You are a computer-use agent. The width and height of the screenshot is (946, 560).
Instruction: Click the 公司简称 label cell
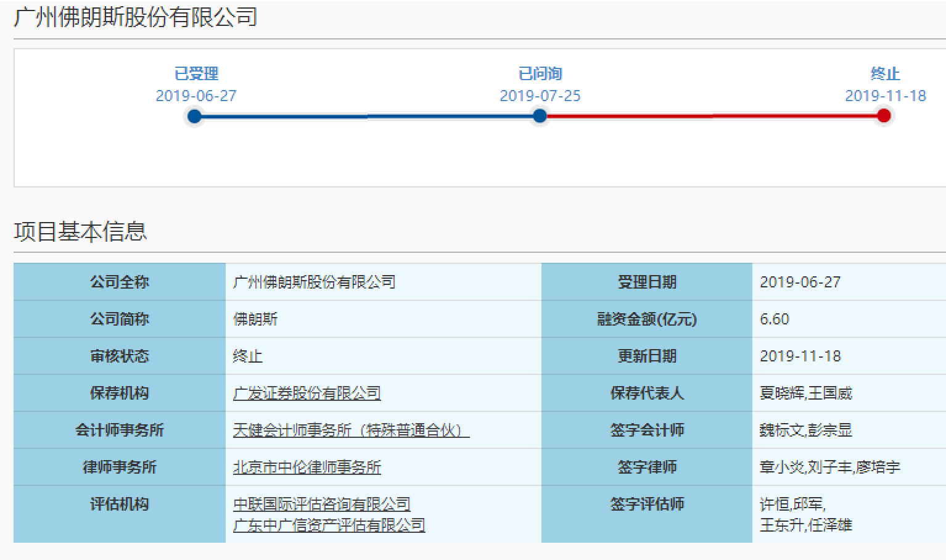point(120,319)
